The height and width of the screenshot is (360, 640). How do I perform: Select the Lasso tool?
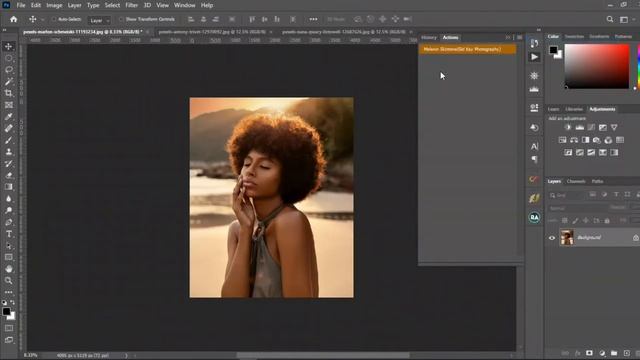[8, 70]
